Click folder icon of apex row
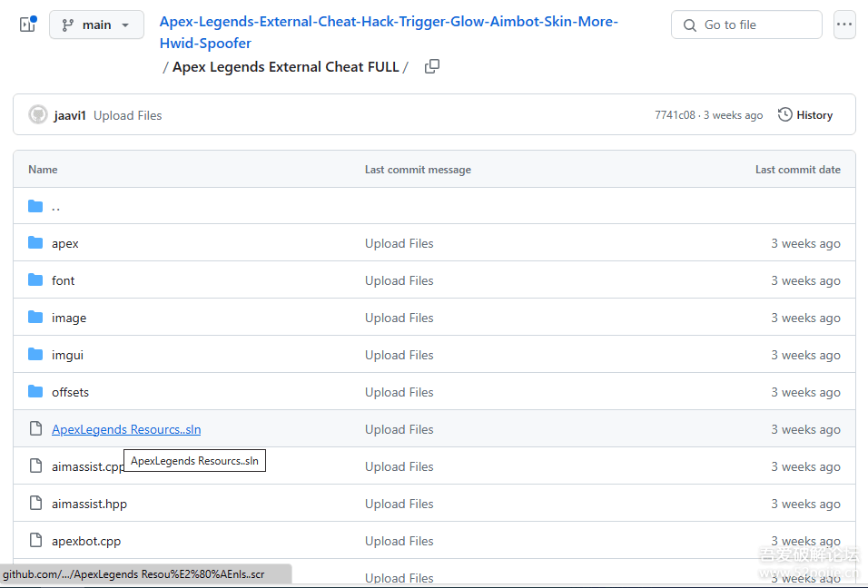868x588 pixels. pyautogui.click(x=35, y=243)
